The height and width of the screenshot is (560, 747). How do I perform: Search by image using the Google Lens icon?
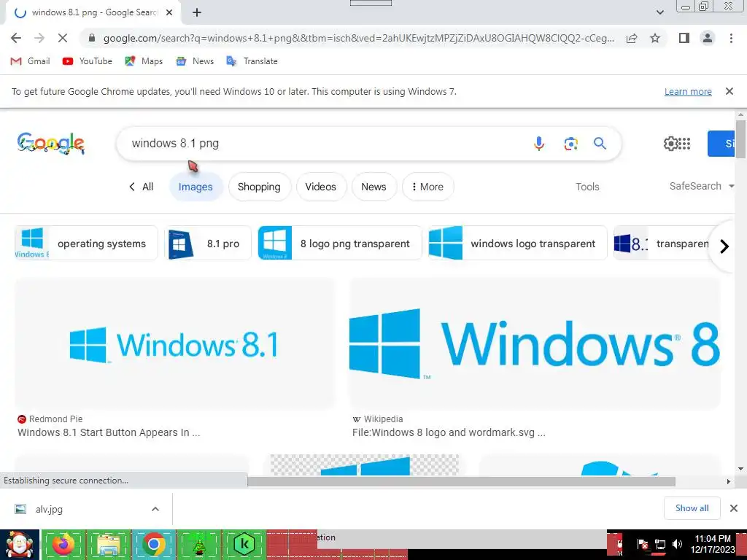570,144
